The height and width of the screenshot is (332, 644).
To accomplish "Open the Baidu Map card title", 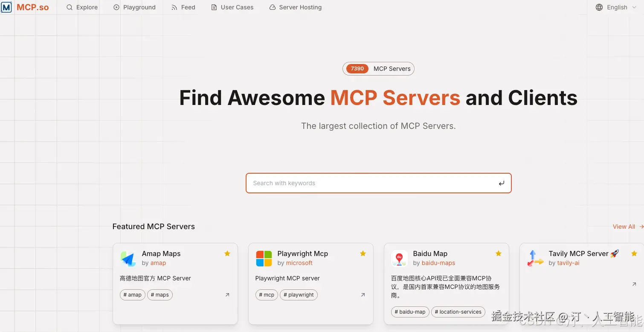I will (x=430, y=253).
